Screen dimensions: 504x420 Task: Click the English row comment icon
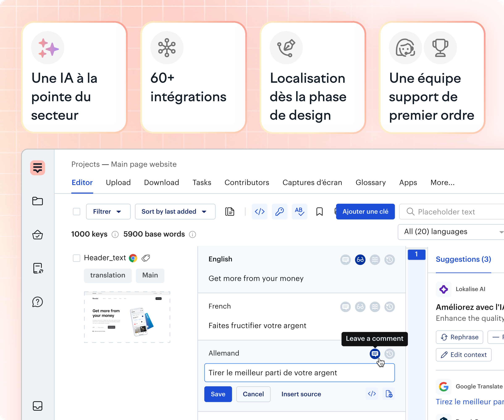[345, 259]
